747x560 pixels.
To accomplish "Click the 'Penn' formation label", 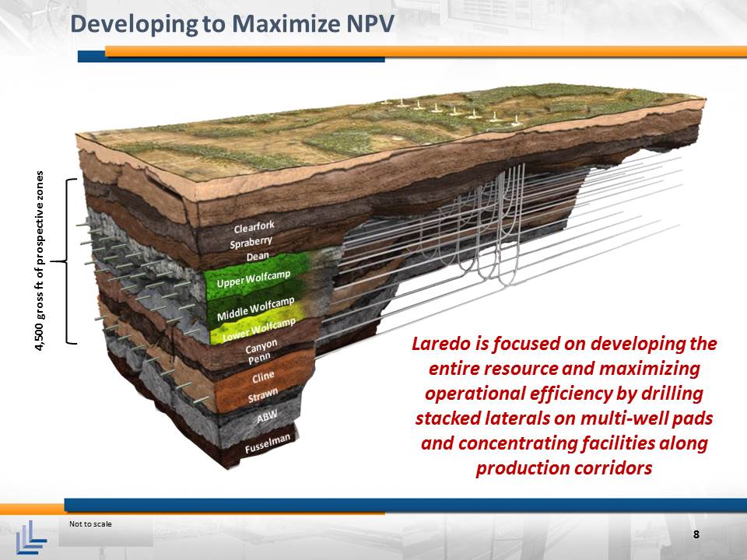I will pos(259,358).
